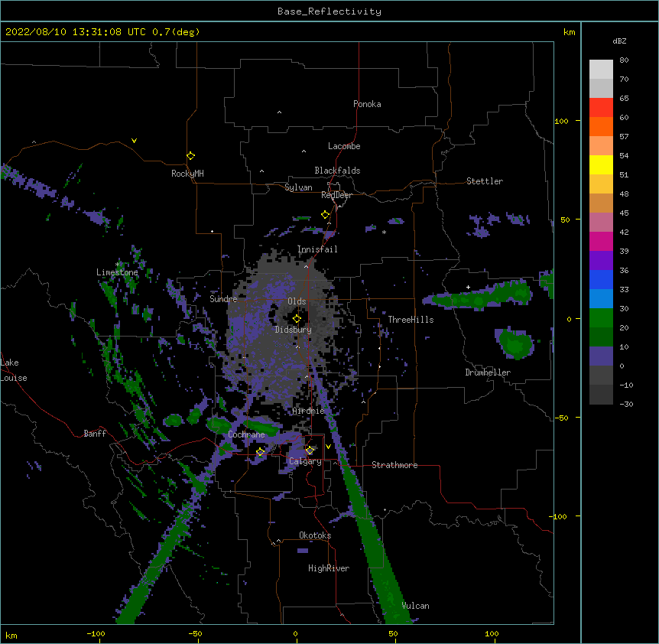The image size is (659, 644).
Task: Click the Vulcan town label
Action: coord(415,606)
